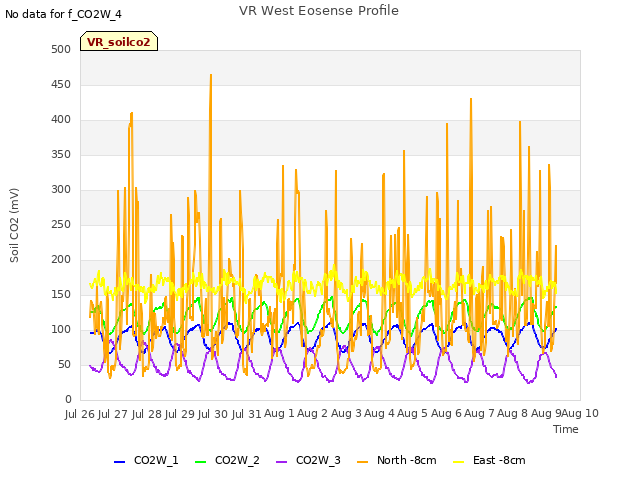Click the 450 y-axis tick label

(x=61, y=84)
